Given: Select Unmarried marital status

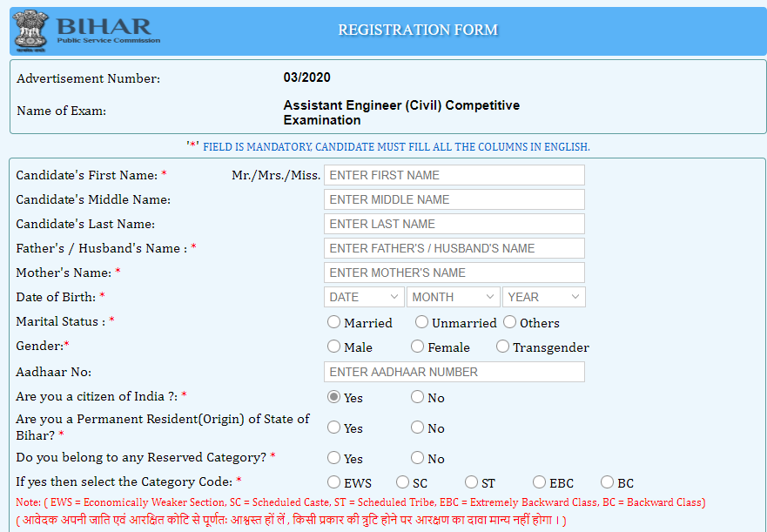Looking at the screenshot, I should coord(421,321).
